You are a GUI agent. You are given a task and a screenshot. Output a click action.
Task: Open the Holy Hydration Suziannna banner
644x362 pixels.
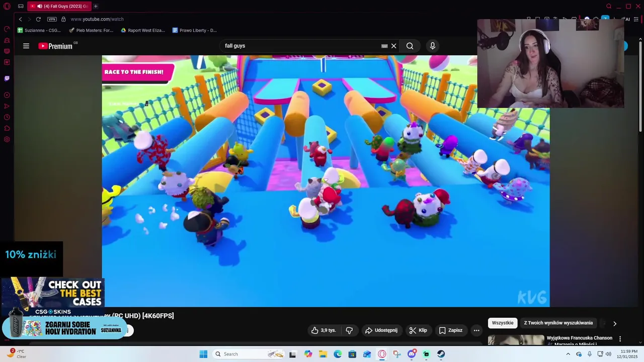[64, 328]
